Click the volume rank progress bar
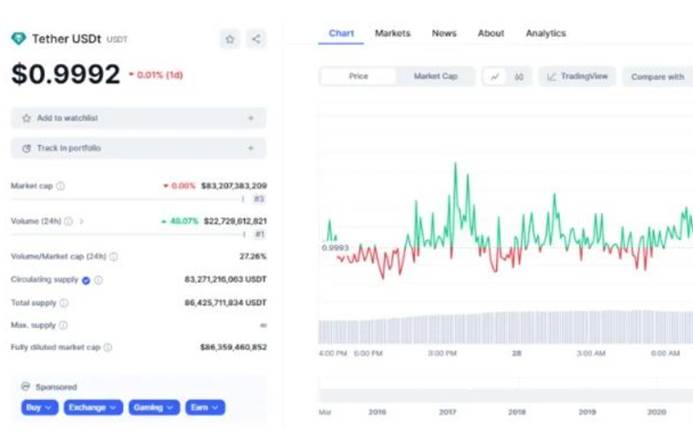 [128, 235]
